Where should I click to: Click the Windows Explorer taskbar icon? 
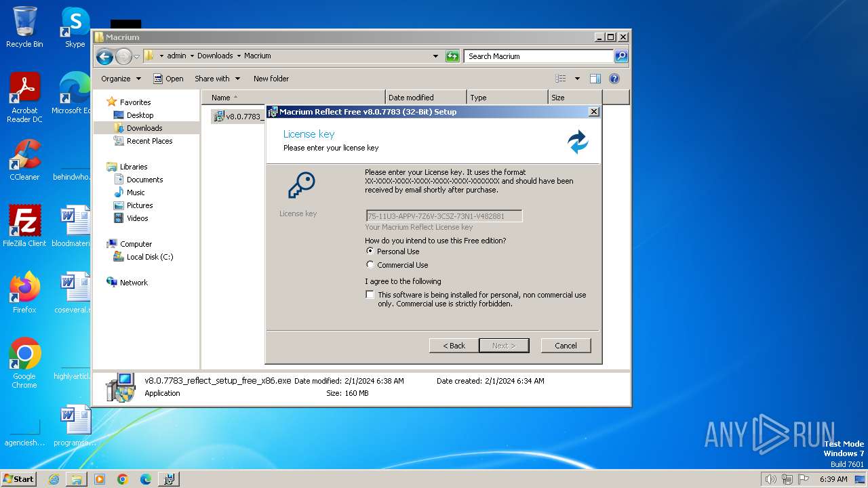pyautogui.click(x=77, y=479)
